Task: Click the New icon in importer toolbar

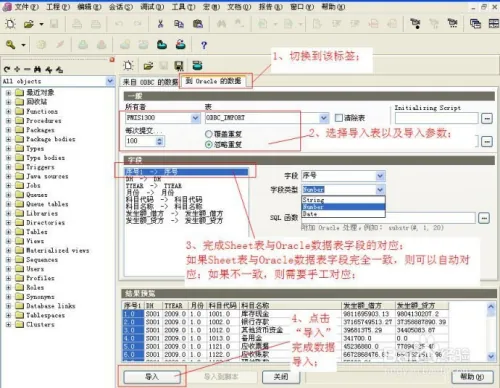Action: pyautogui.click(x=128, y=66)
